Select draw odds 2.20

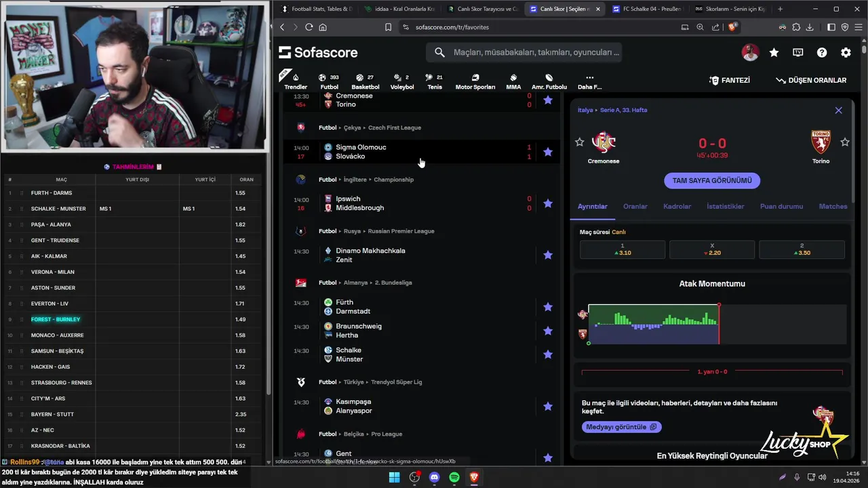pos(712,249)
